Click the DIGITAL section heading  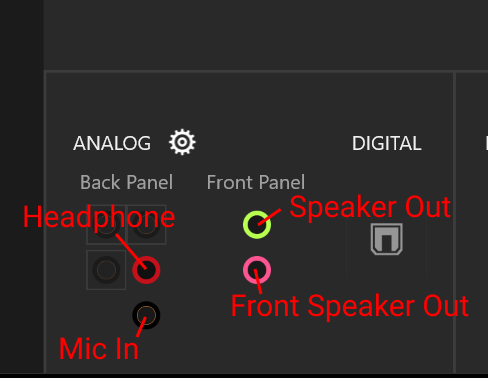tap(387, 143)
